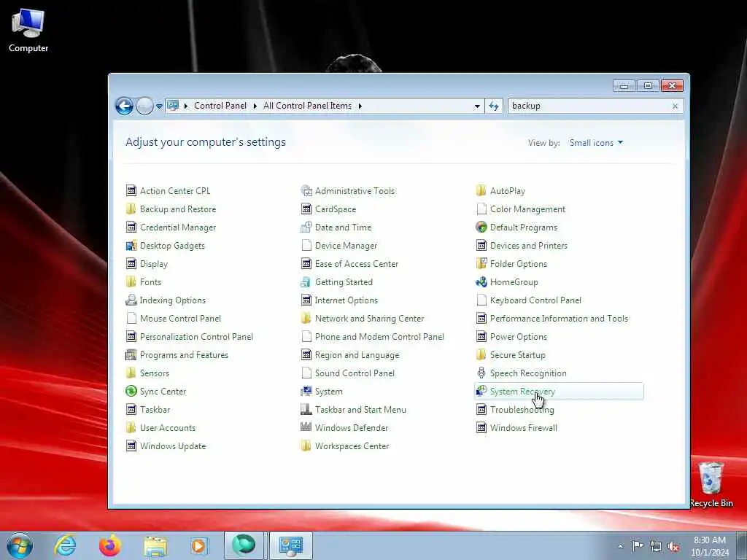This screenshot has width=747, height=560.
Task: Click the All Control Panel Items breadcrumb
Action: 307,106
